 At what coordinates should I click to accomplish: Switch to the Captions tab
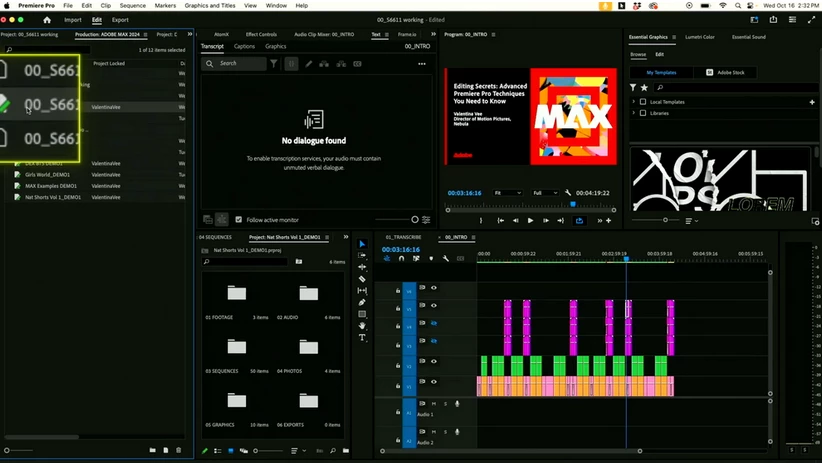[244, 46]
